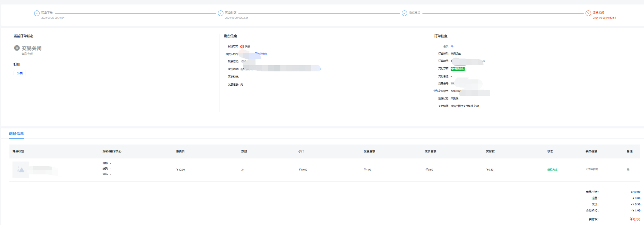Click the 表单信息 column header
The height and width of the screenshot is (225, 644).
point(591,151)
